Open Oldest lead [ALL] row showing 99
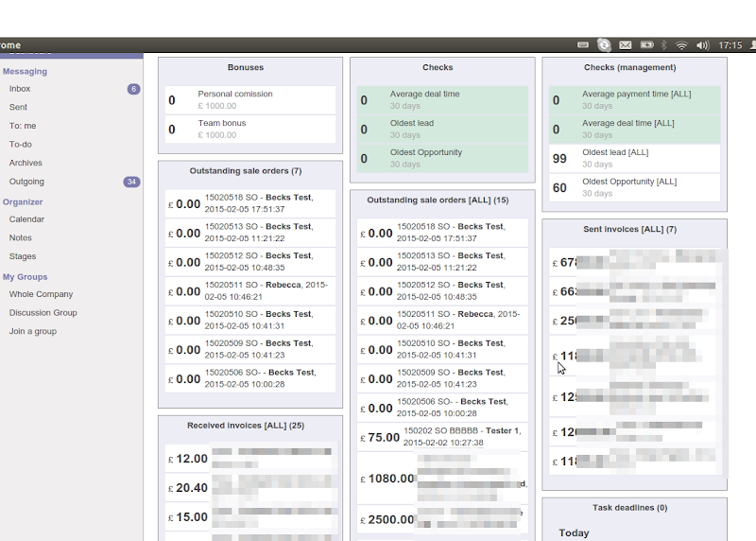The image size is (756, 541). point(634,158)
